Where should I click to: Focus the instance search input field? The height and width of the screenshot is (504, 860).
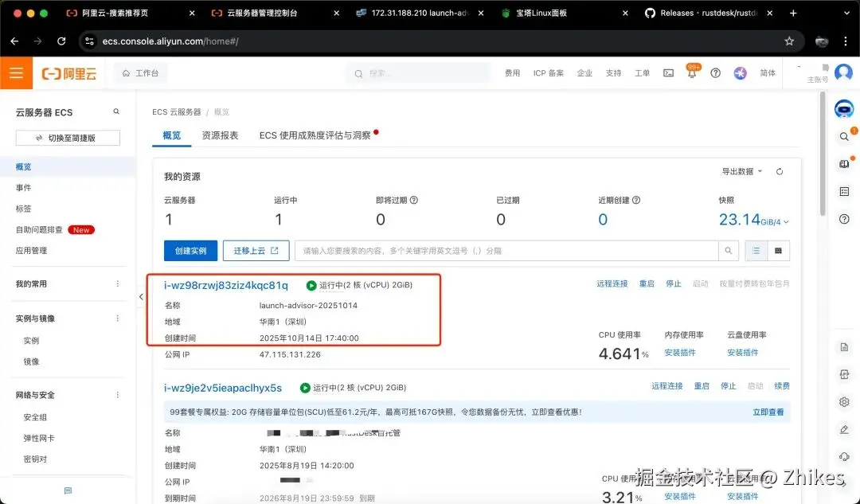pos(506,251)
